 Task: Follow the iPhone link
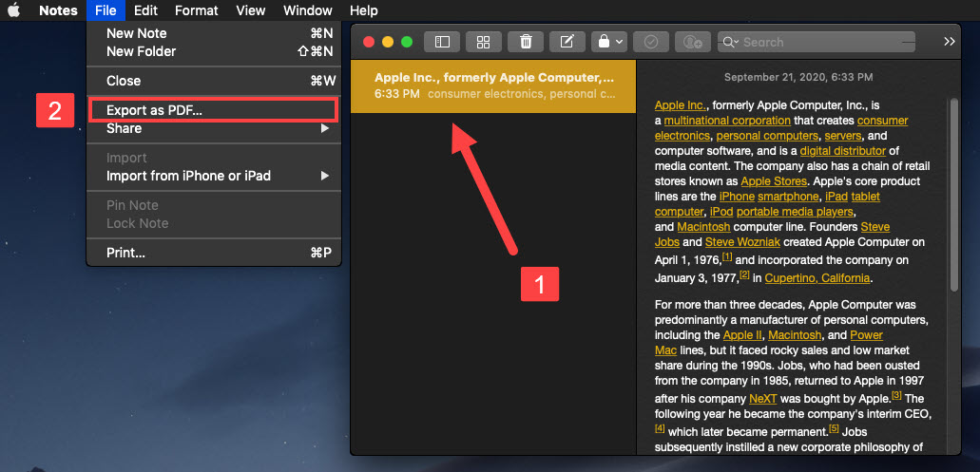coord(738,197)
